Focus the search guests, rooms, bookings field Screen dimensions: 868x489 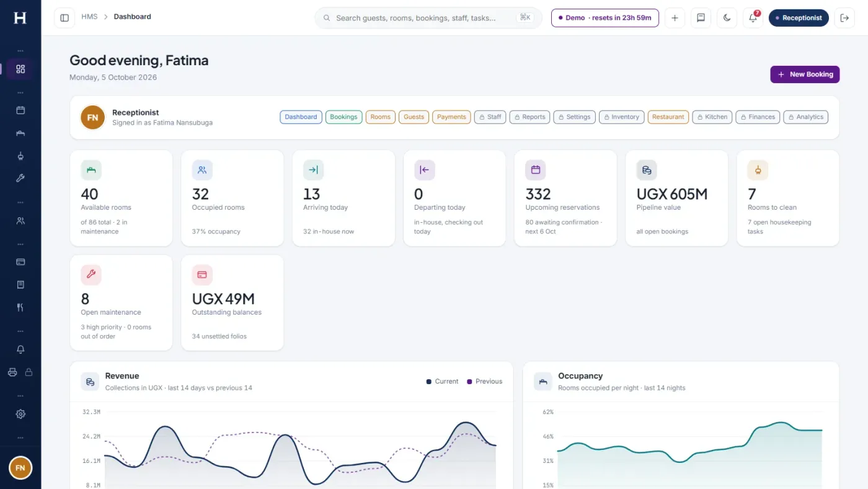tap(428, 18)
